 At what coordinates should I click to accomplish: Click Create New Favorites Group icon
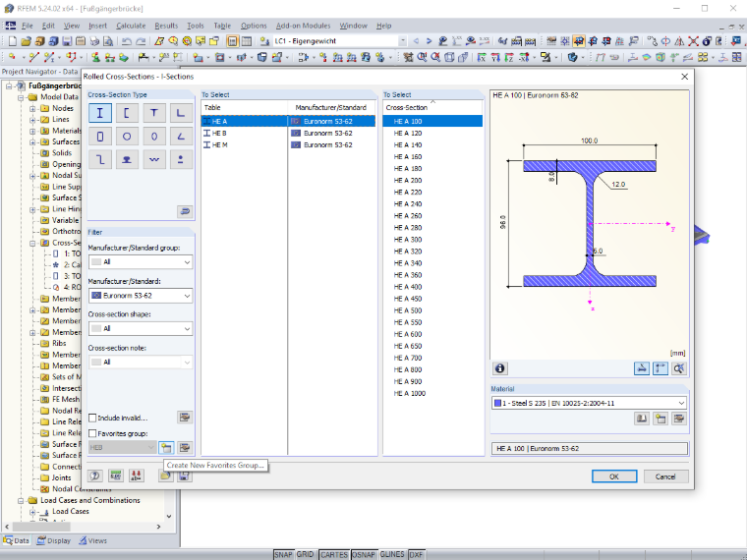click(166, 448)
